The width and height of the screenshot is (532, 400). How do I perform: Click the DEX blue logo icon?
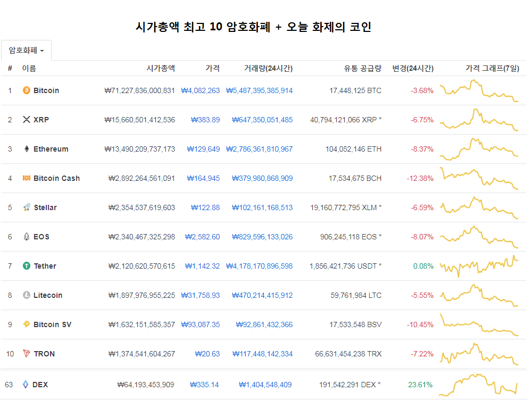[x=26, y=385]
